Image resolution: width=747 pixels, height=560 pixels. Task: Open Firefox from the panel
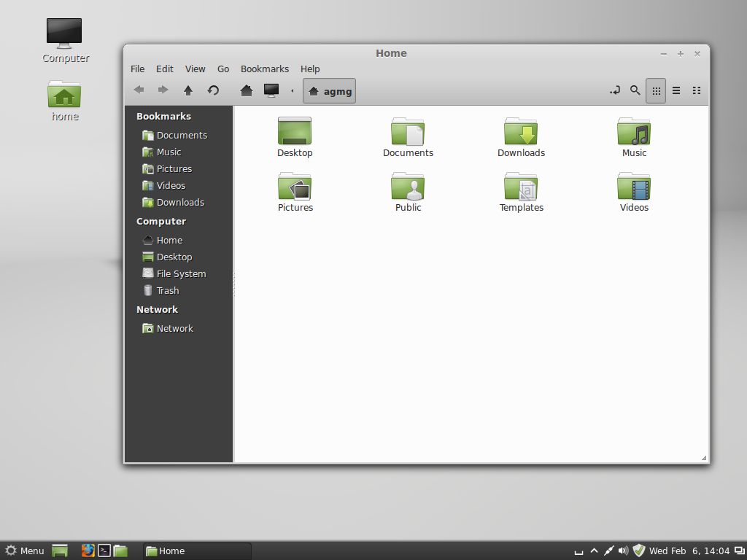click(88, 551)
